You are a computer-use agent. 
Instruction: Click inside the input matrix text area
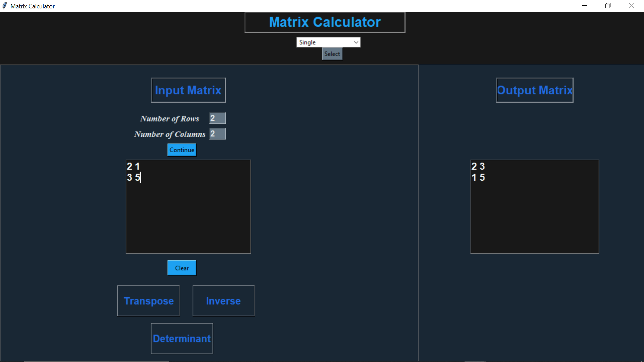188,206
